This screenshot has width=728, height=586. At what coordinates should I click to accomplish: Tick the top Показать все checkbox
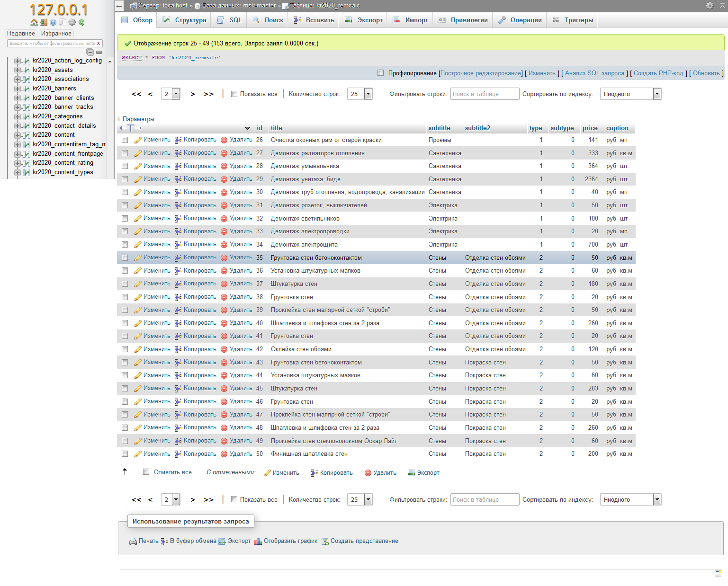click(x=234, y=94)
